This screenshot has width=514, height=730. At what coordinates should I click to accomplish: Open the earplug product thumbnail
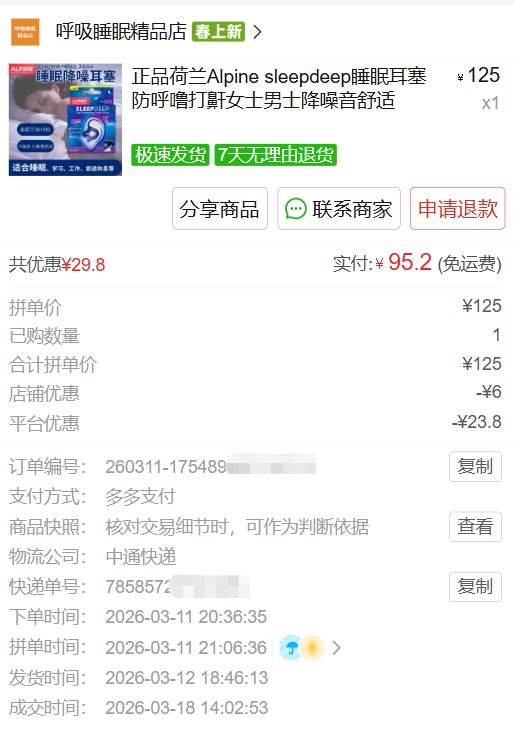click(65, 120)
